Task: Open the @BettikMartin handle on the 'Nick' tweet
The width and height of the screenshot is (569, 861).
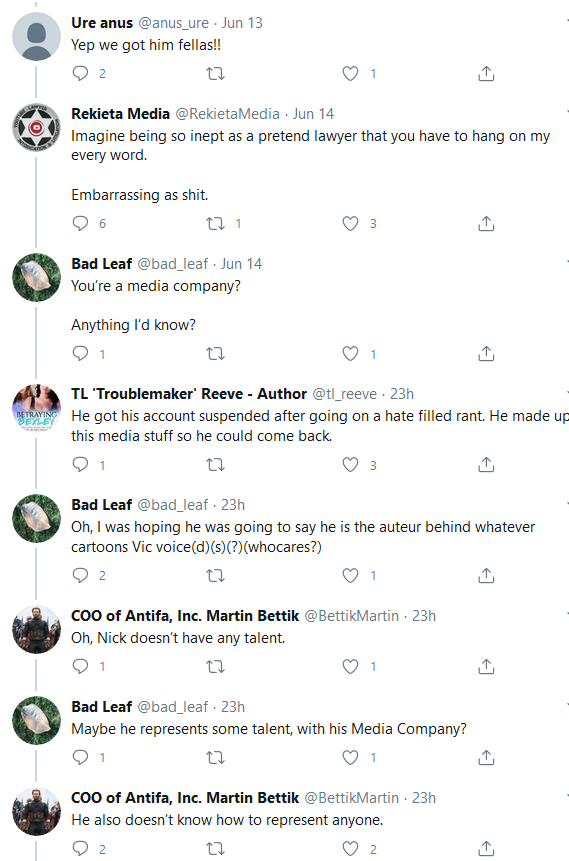Action: (352, 616)
